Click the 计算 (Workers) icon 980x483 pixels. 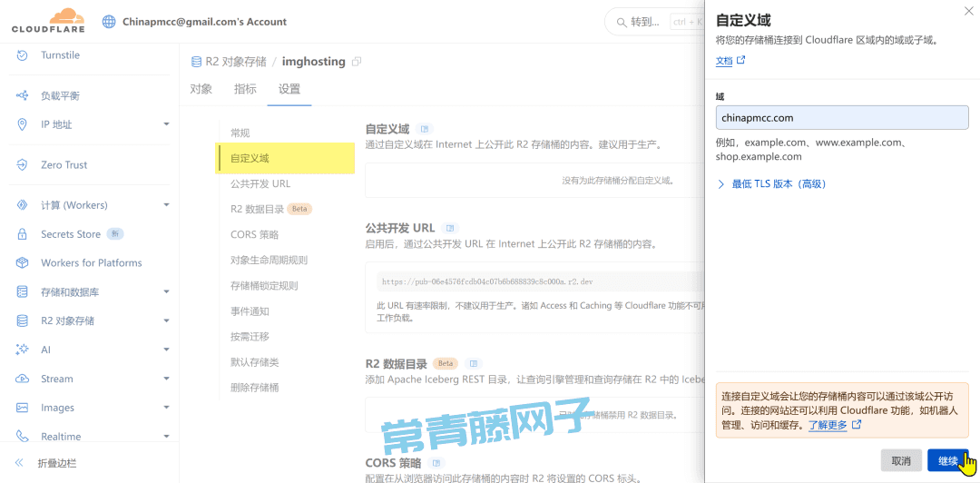[x=23, y=205]
